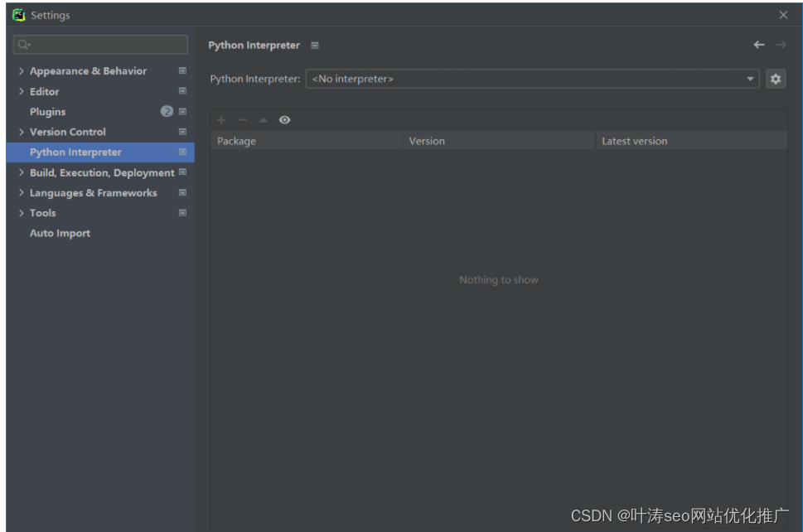
Task: Select Plugins in the settings sidebar
Action: click(x=47, y=111)
